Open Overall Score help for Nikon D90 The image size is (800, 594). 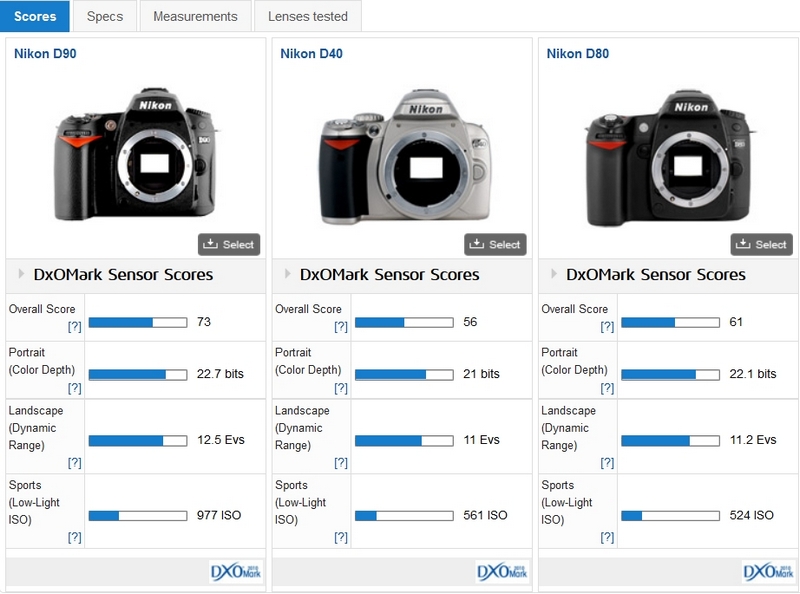coord(74,327)
